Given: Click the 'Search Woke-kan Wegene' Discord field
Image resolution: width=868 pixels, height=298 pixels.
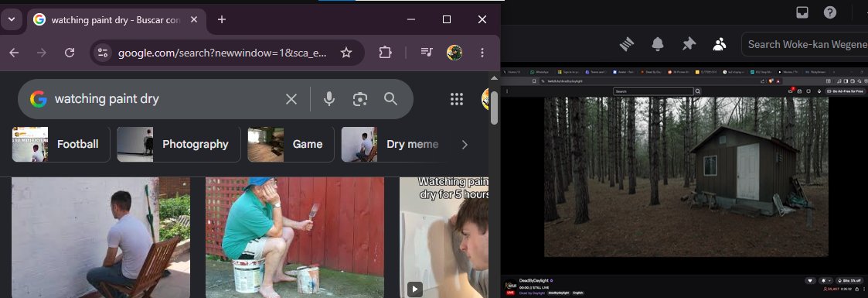Looking at the screenshot, I should click(805, 44).
